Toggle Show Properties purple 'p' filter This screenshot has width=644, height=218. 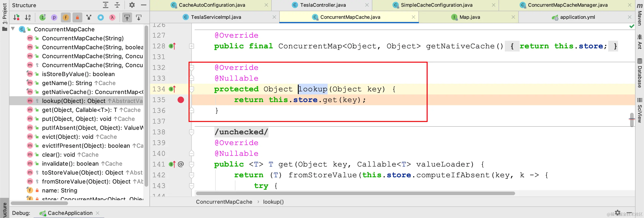click(x=54, y=17)
